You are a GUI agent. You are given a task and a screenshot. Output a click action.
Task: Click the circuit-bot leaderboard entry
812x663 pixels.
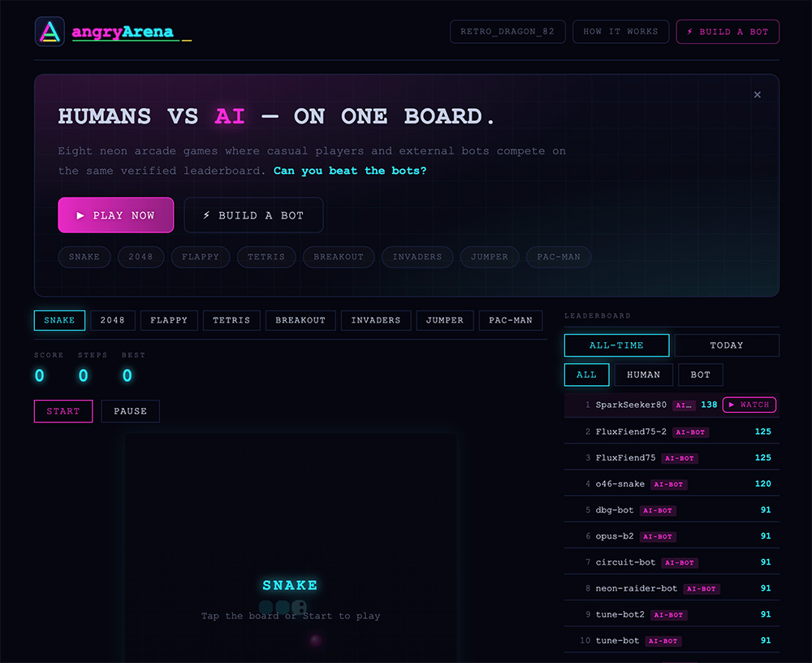[x=672, y=562]
